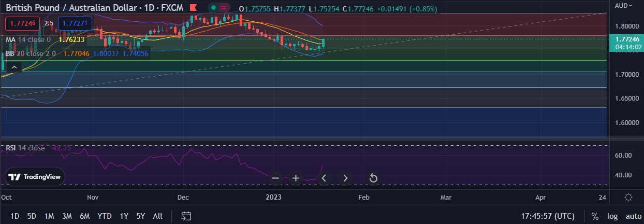Image resolution: width=644 pixels, height=224 pixels.
Task: Collapse the indicator legend with chevron
Action: coord(14,67)
